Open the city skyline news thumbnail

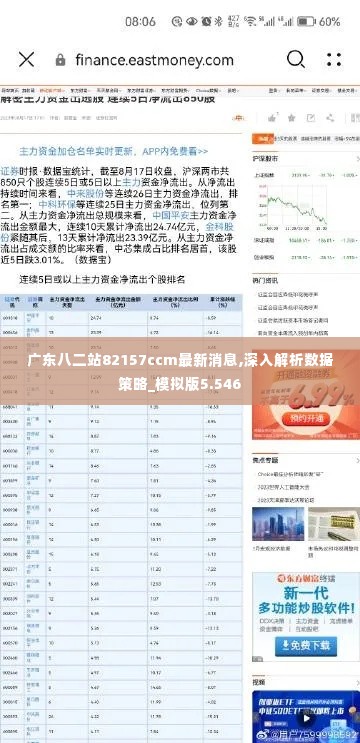[278, 524]
